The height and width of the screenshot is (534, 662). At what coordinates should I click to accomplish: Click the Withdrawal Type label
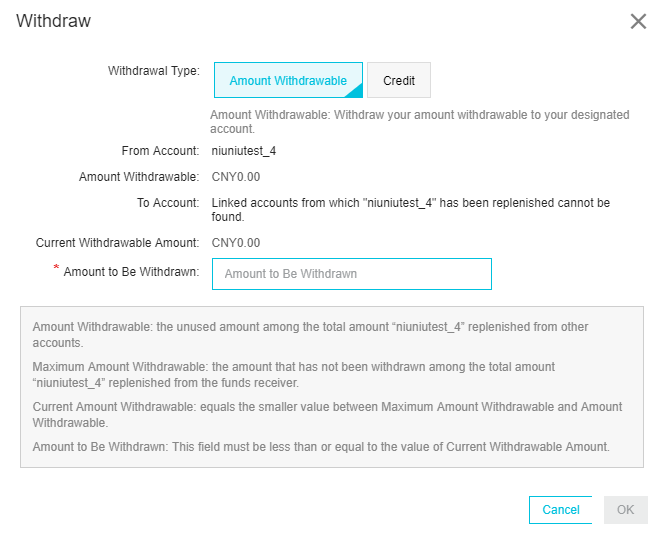[x=154, y=70]
